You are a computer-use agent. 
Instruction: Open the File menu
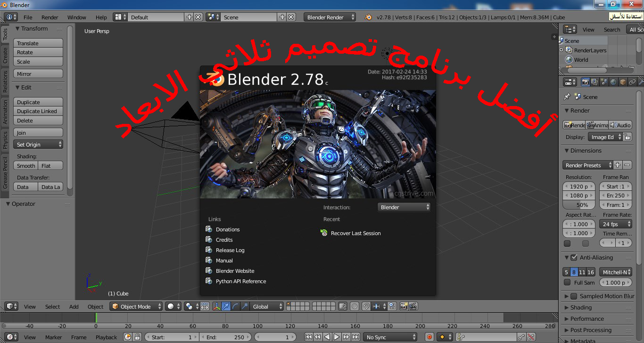pyautogui.click(x=28, y=17)
